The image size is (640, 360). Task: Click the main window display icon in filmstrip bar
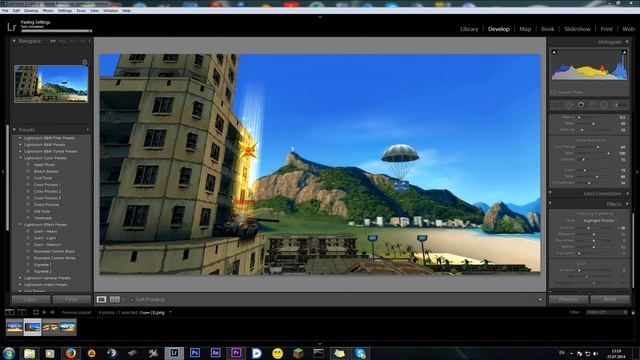coord(9,312)
